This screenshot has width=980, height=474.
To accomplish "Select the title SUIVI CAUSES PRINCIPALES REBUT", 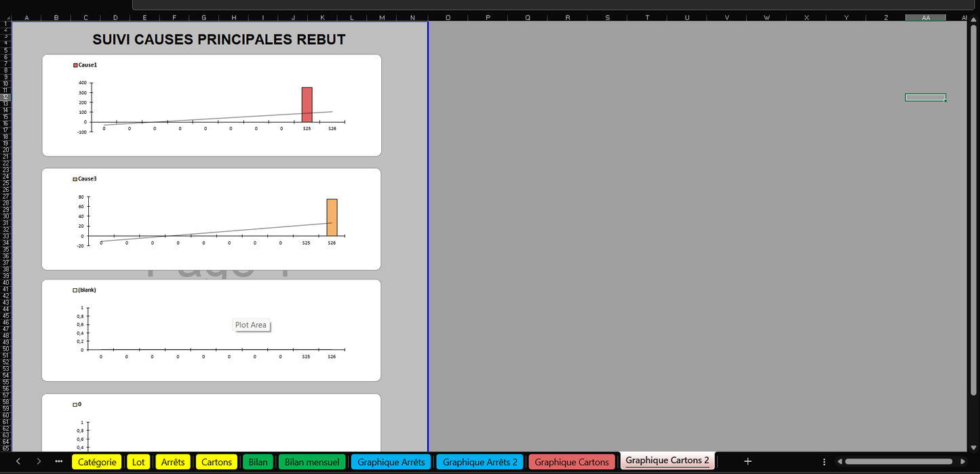I will click(219, 40).
